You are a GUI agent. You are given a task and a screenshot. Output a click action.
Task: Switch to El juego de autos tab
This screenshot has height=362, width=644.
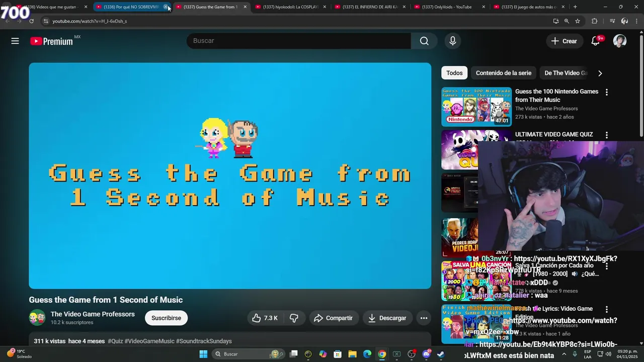coord(529,7)
